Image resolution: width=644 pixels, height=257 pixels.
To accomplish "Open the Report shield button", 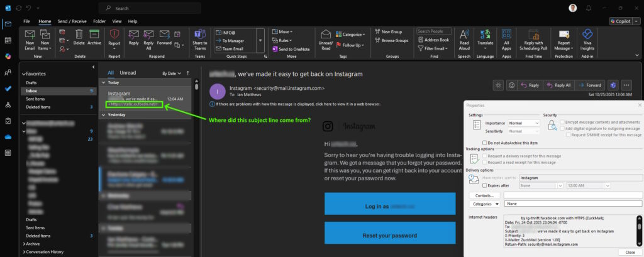I will (114, 40).
